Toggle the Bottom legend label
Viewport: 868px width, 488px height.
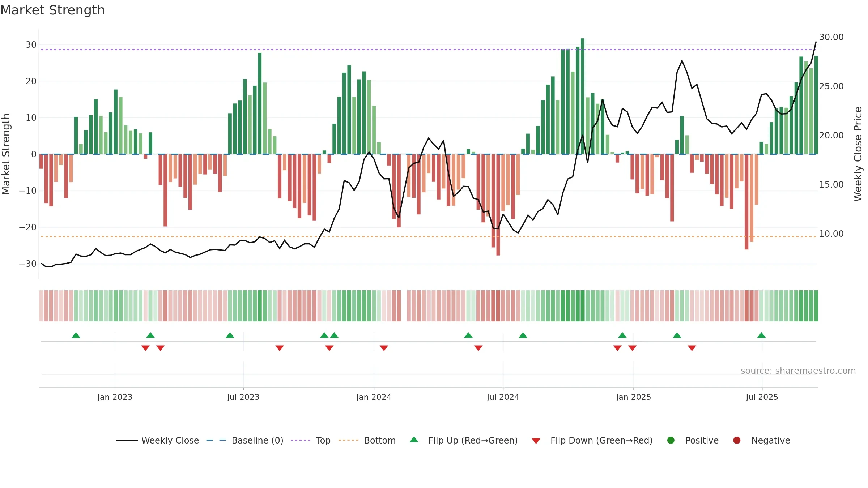[380, 440]
